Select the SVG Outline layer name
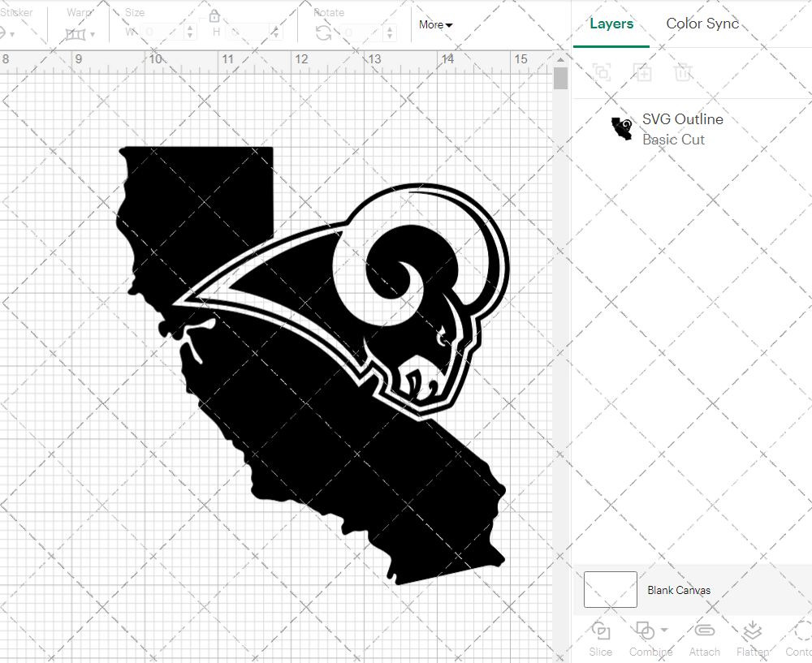The image size is (812, 663). (683, 119)
